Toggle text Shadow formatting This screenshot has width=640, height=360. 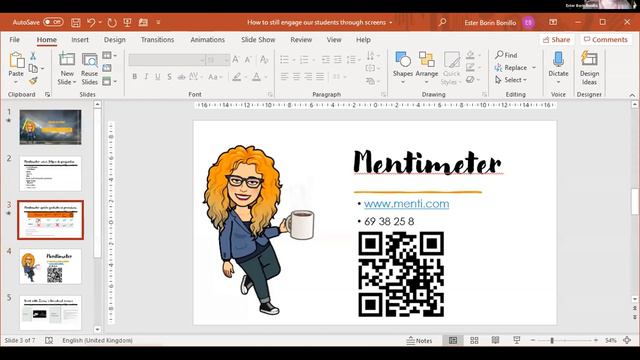point(169,76)
